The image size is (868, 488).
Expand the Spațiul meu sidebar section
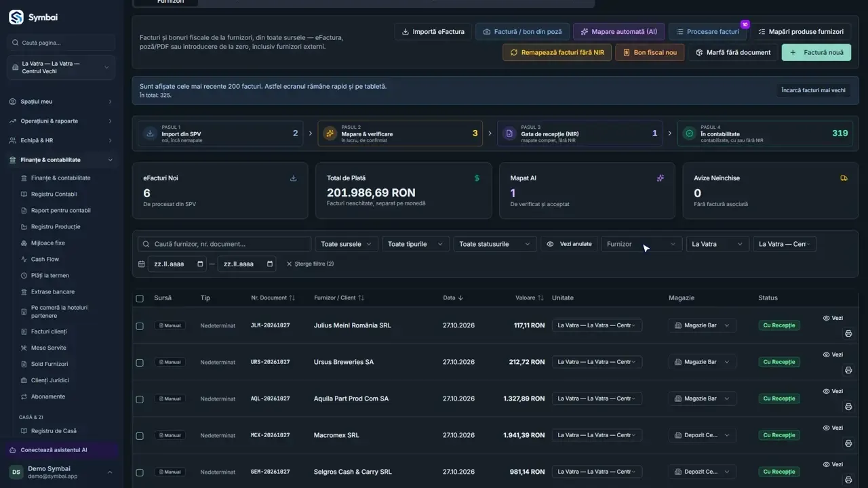pyautogui.click(x=61, y=102)
